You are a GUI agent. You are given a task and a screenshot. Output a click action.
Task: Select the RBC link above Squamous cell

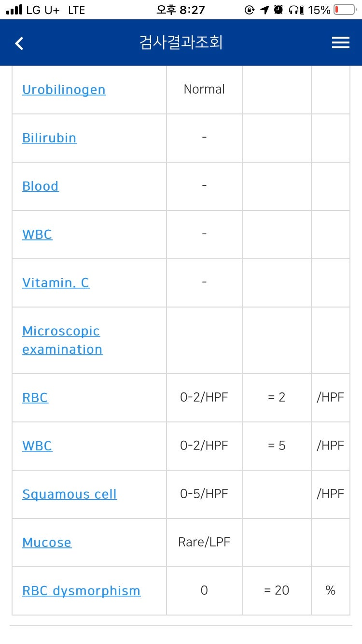pyautogui.click(x=35, y=398)
